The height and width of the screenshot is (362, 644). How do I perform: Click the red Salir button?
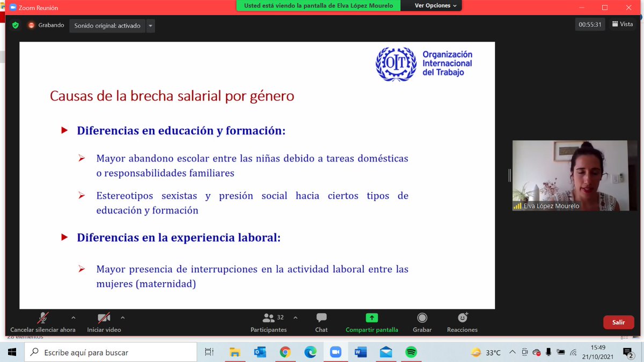[618, 322]
